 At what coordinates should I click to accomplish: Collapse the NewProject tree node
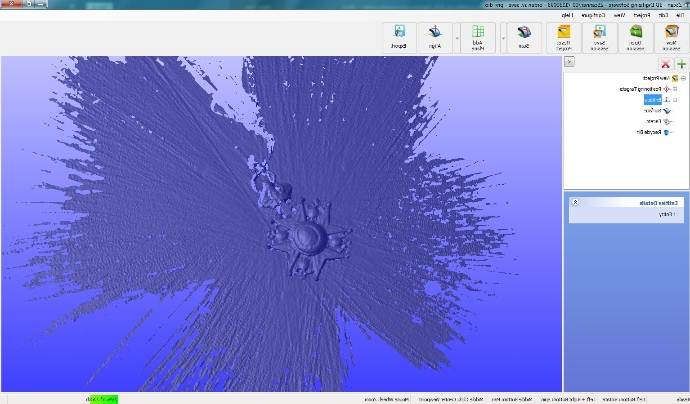(x=683, y=78)
